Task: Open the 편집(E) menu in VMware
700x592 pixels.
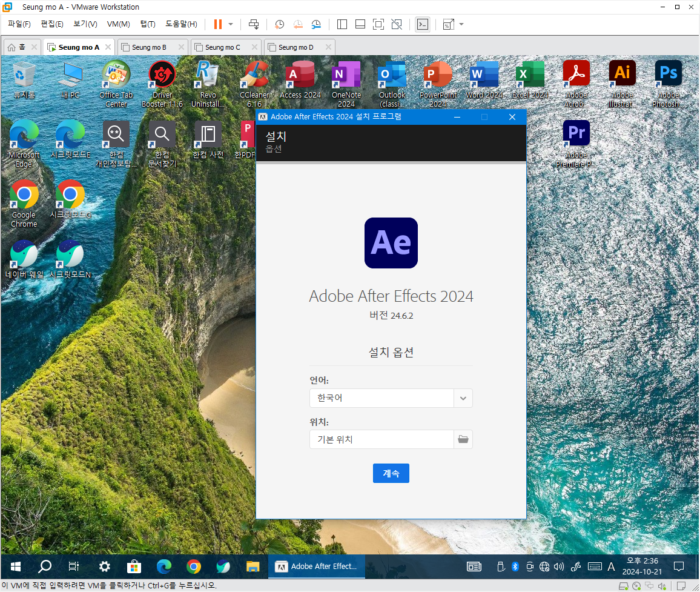Action: click(x=52, y=24)
